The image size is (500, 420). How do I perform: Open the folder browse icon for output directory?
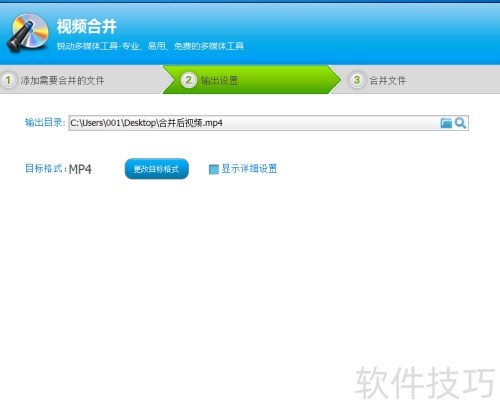pyautogui.click(x=446, y=123)
